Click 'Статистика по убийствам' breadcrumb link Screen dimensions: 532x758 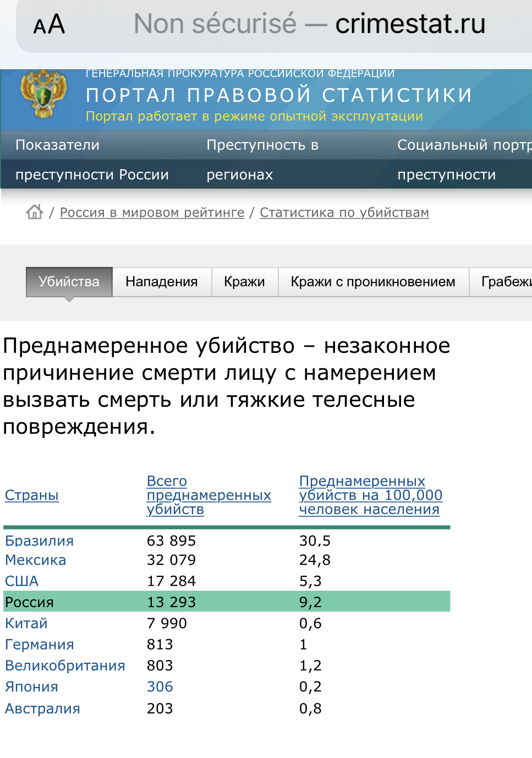(344, 212)
